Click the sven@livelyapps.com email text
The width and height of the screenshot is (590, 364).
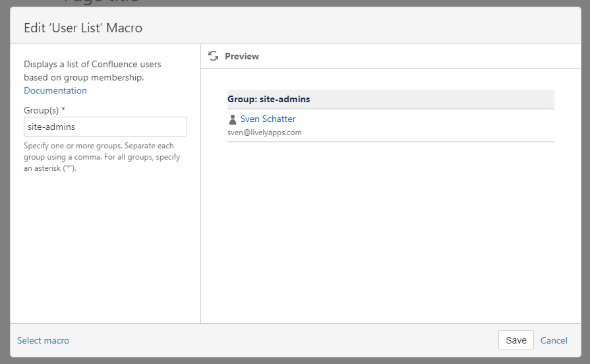click(264, 133)
